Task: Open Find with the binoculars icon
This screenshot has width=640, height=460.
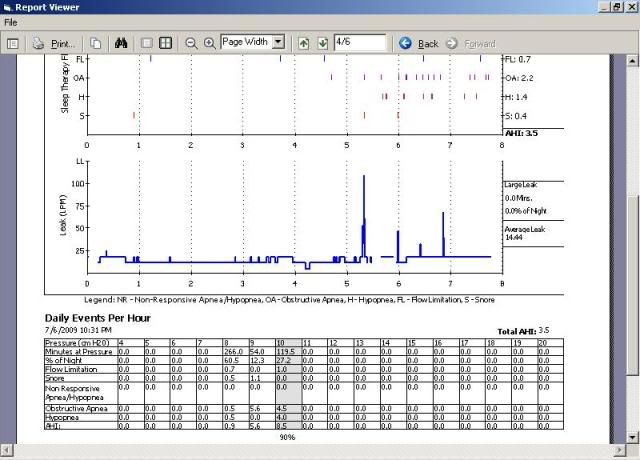Action: coord(121,43)
